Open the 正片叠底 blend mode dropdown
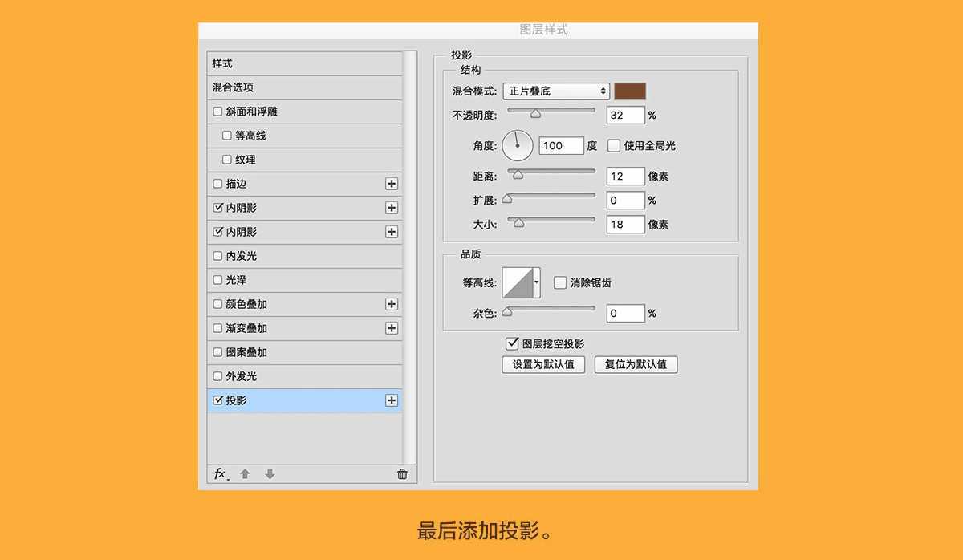 coord(555,91)
